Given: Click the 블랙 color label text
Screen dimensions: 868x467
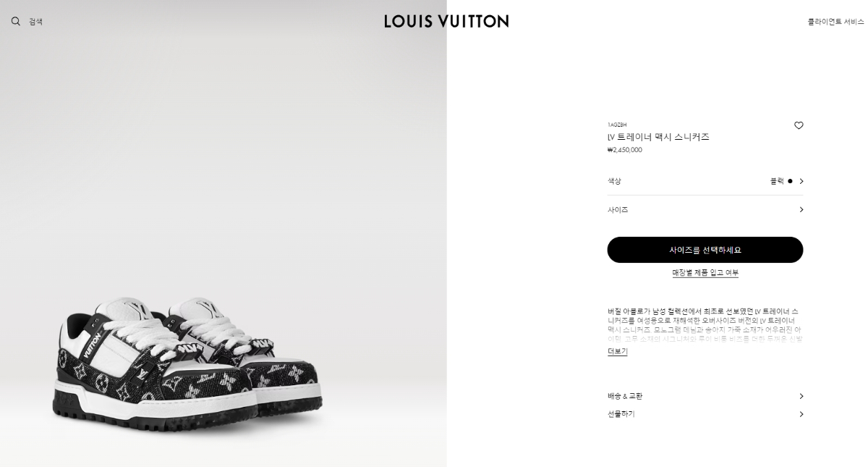Looking at the screenshot, I should 777,181.
